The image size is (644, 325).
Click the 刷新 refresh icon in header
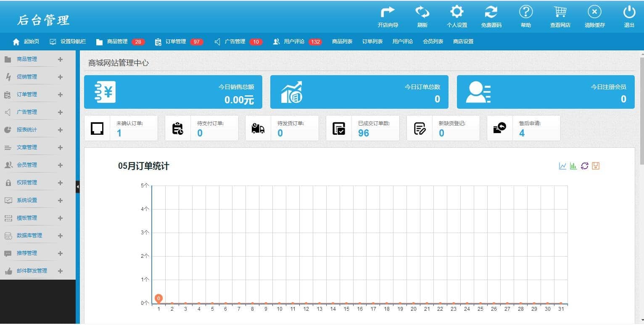click(422, 12)
